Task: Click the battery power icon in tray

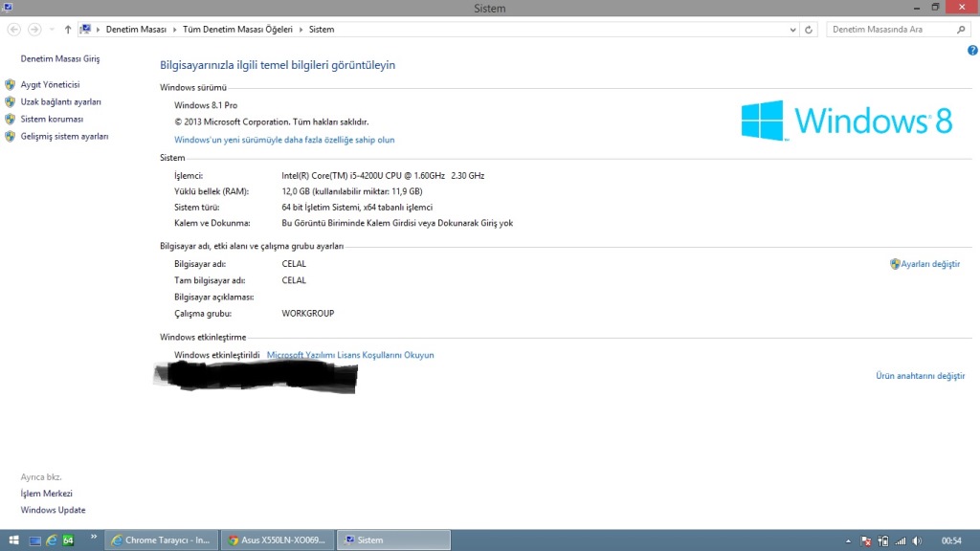Action: click(883, 541)
